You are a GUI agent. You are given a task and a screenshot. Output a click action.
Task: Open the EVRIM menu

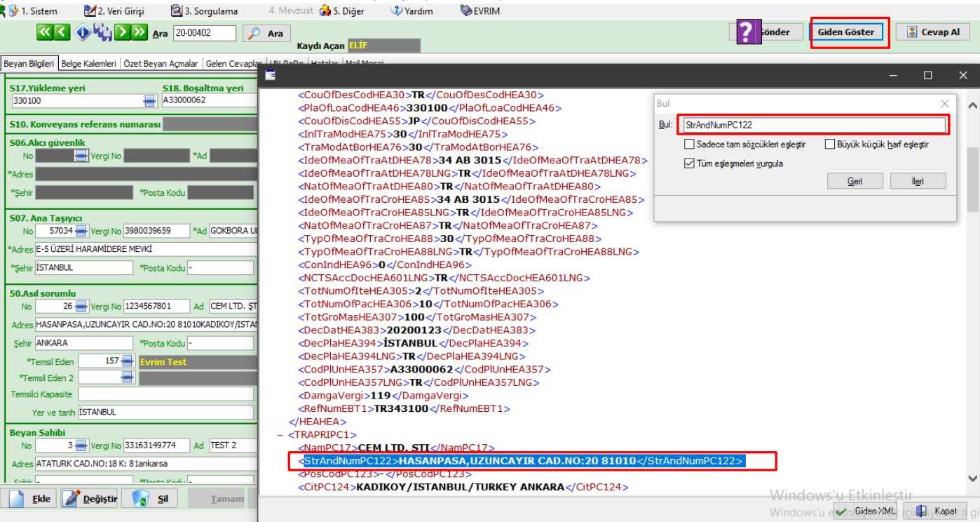pos(480,11)
